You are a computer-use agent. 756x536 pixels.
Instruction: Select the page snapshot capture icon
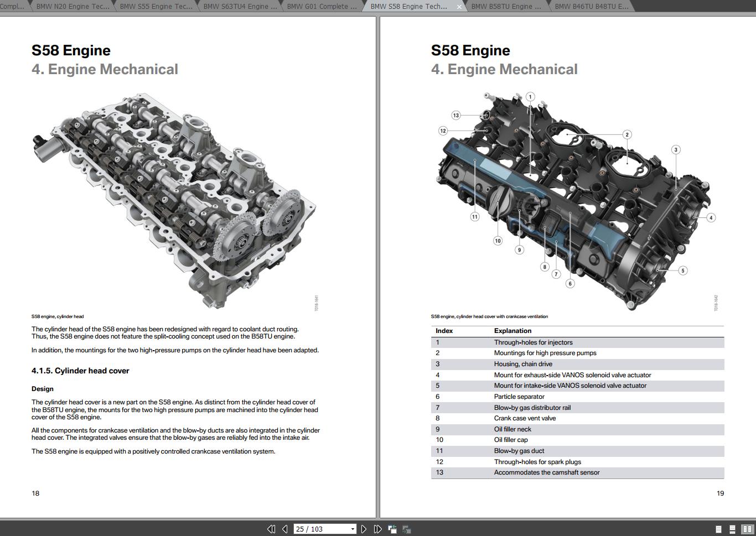point(392,529)
